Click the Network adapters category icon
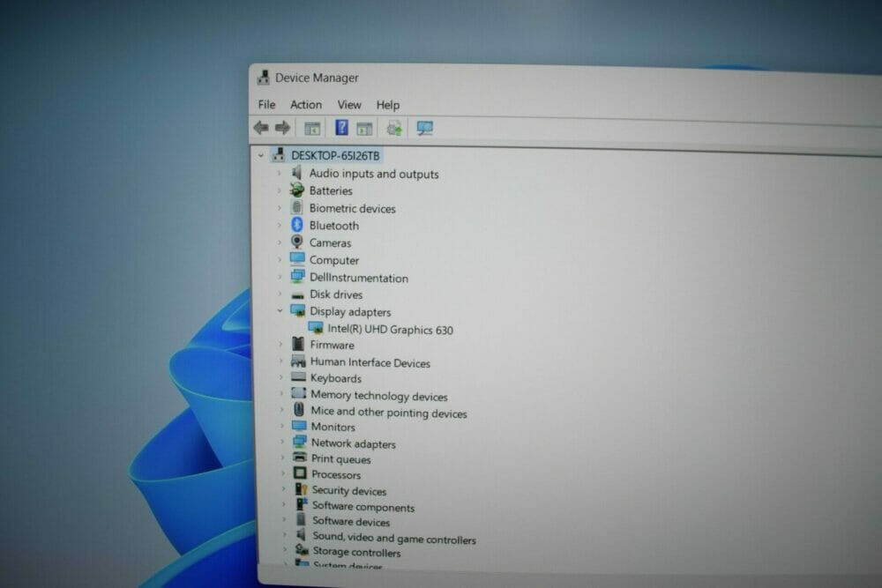The width and height of the screenshot is (882, 588). (x=299, y=442)
